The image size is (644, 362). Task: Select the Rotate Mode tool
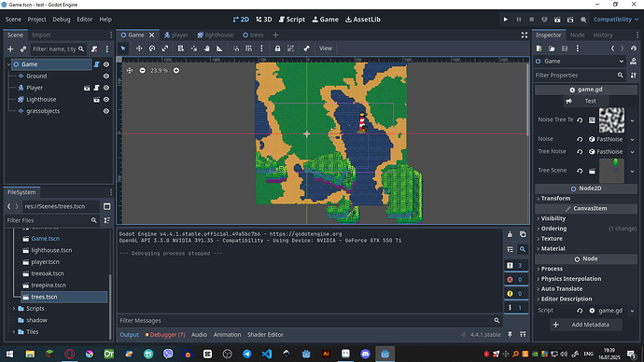tap(152, 49)
